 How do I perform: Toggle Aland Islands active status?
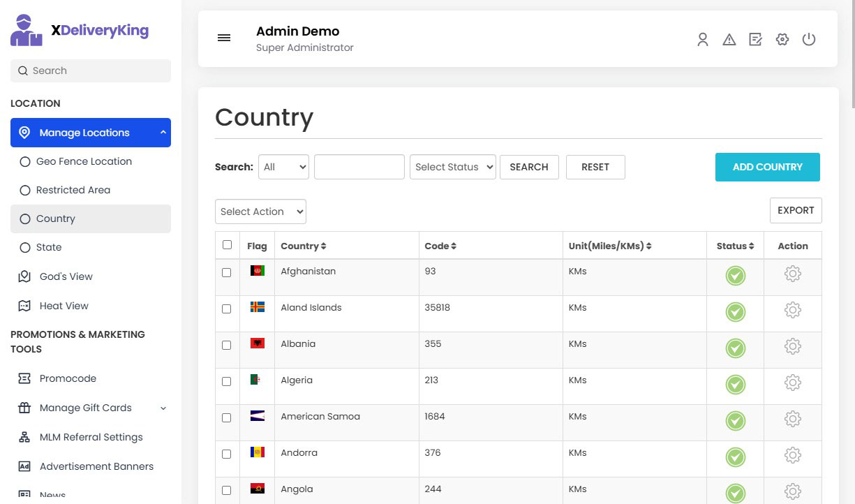[x=735, y=312]
